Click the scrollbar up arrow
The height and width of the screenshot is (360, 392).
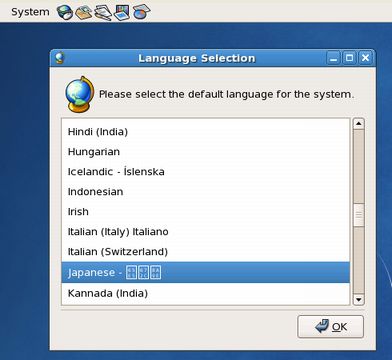[x=358, y=124]
